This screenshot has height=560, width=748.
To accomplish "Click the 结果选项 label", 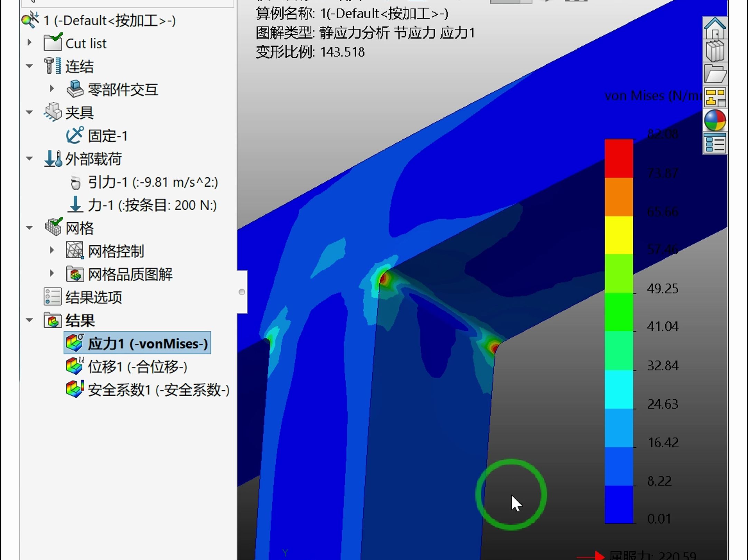I will 94,297.
